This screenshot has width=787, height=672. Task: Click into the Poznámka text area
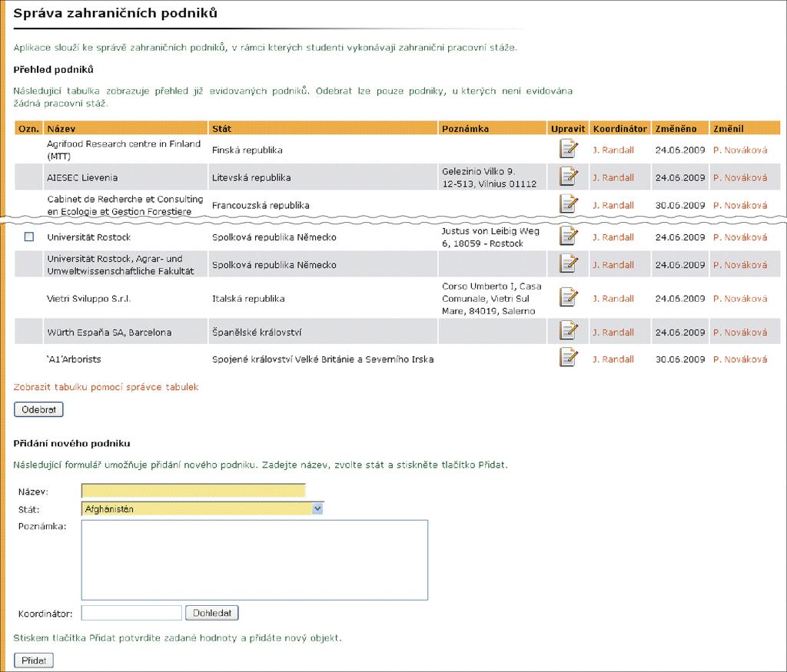coord(254,560)
